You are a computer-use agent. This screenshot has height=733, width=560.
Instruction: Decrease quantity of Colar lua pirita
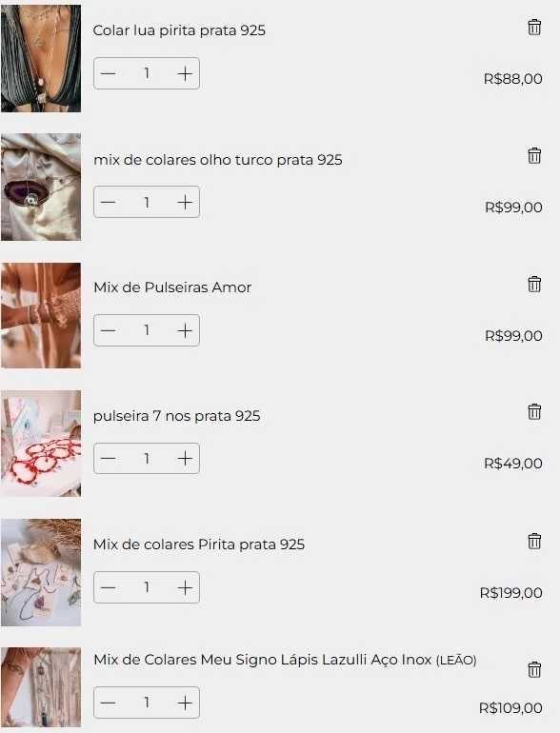(108, 73)
